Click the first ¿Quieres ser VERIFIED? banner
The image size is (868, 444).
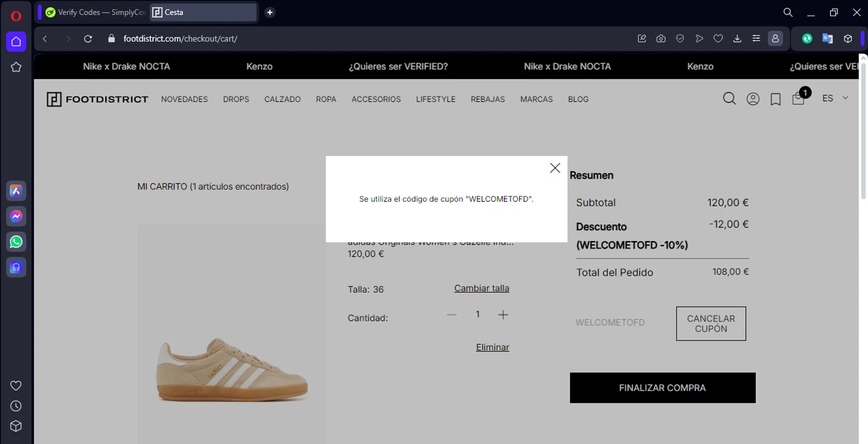point(398,66)
